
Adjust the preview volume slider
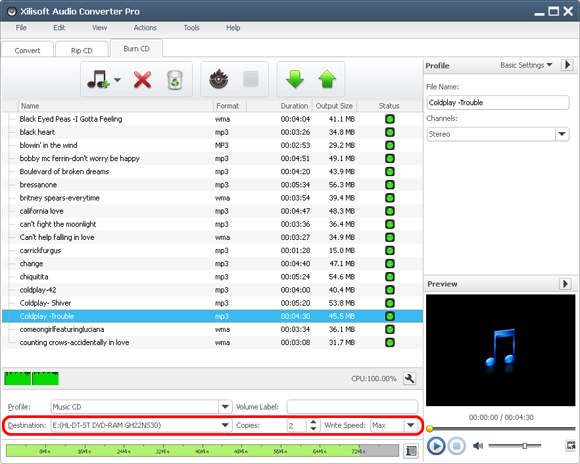(515, 446)
